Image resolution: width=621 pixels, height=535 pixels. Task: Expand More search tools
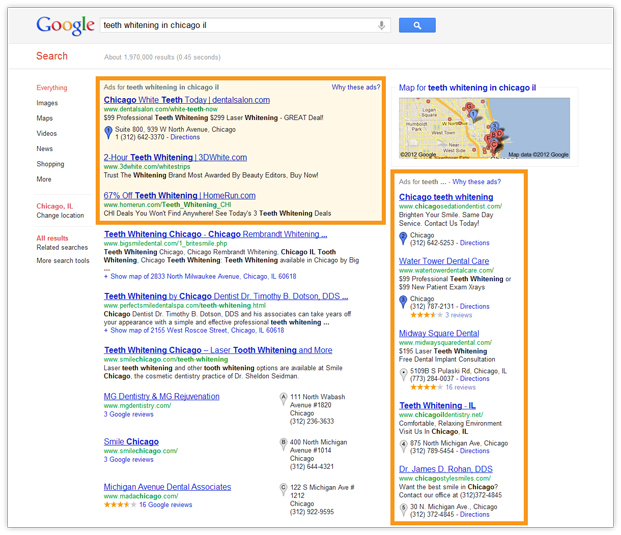63,261
